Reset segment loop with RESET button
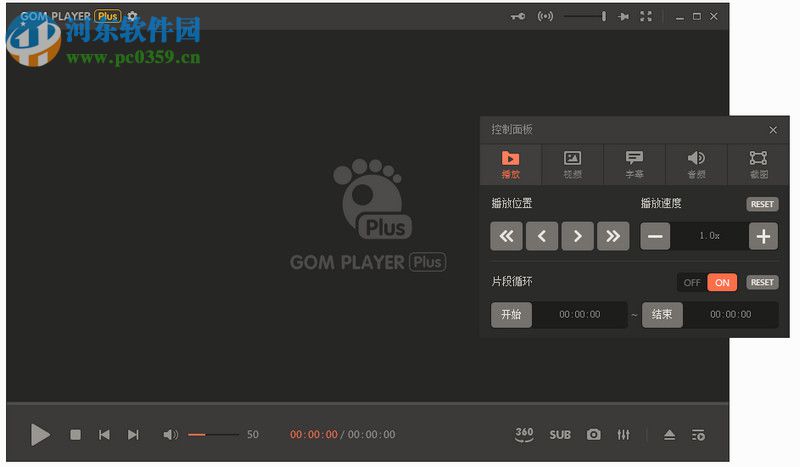The width and height of the screenshot is (800, 467). [x=762, y=282]
